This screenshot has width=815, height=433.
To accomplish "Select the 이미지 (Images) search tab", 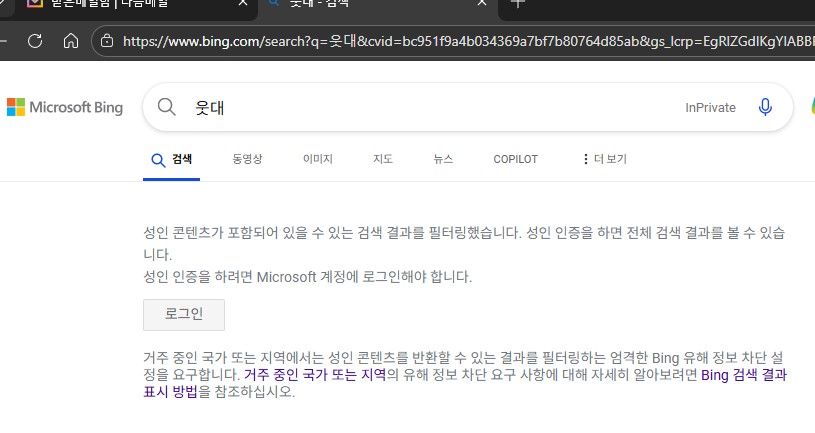I will point(317,159).
